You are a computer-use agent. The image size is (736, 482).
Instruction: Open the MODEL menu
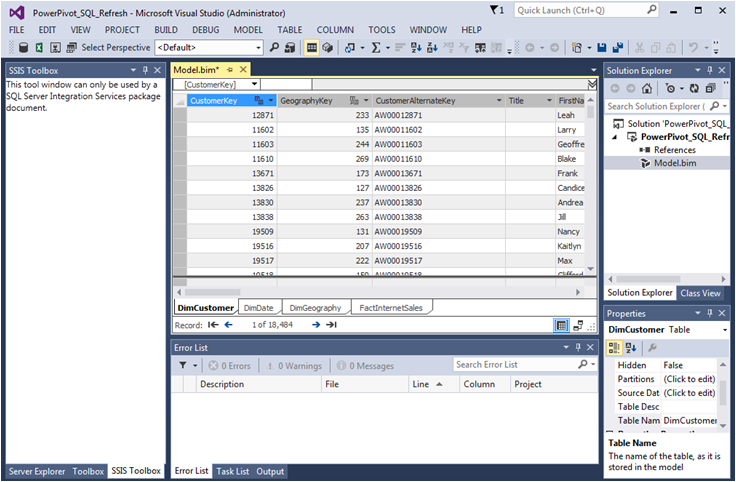[x=248, y=30]
